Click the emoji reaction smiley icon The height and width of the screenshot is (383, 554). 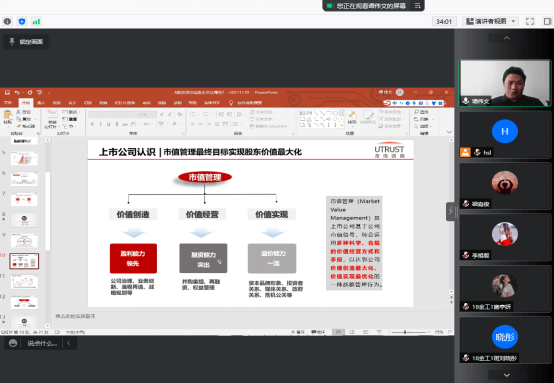pyautogui.click(x=13, y=343)
